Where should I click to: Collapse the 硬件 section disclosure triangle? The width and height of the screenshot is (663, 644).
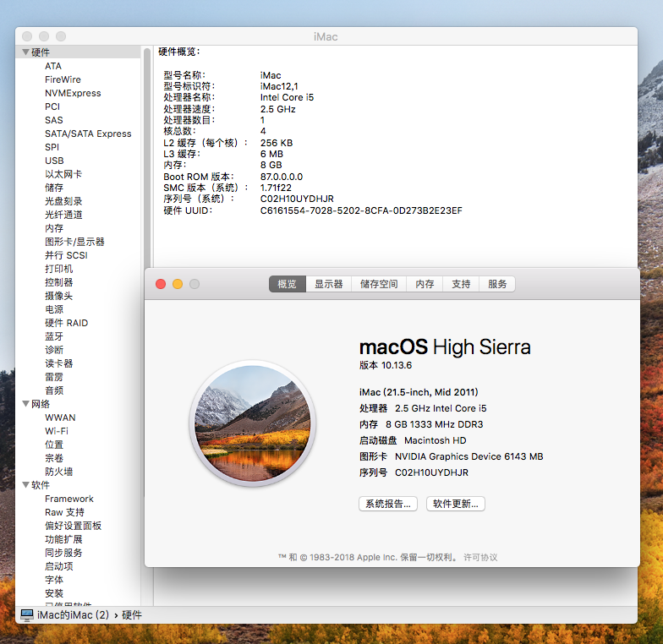point(25,52)
